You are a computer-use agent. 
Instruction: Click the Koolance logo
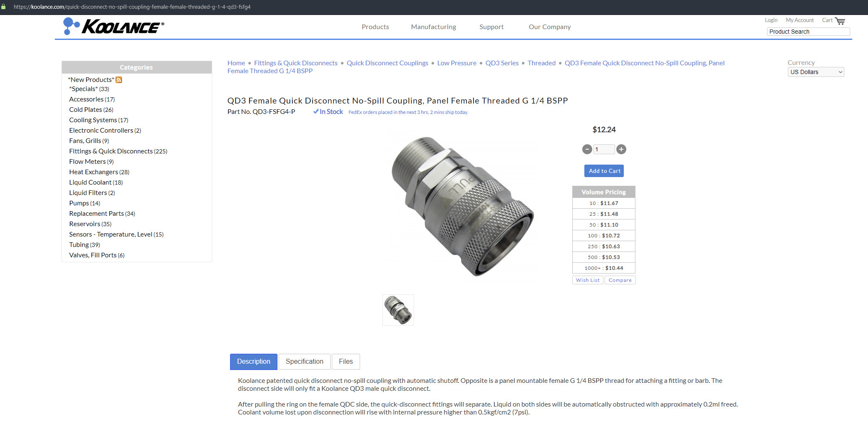113,26
